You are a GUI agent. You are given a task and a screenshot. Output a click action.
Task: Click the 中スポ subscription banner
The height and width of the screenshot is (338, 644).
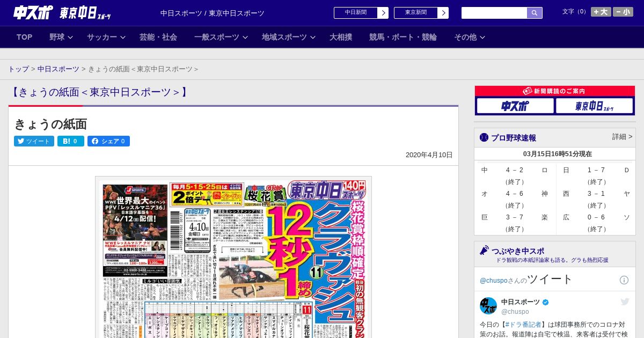(515, 106)
